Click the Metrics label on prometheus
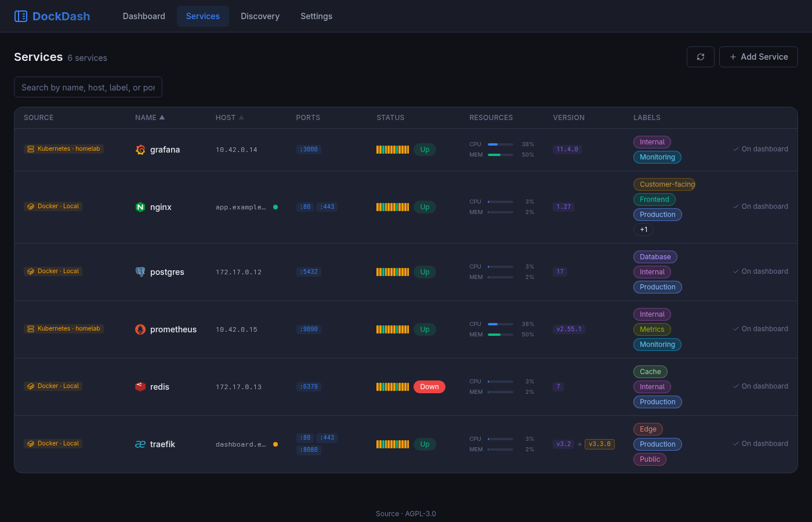812x522 pixels. pos(652,329)
